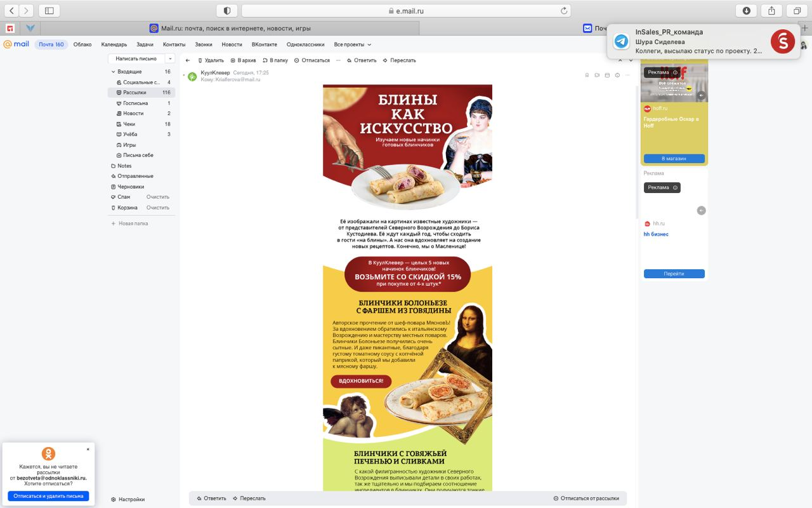The height and width of the screenshot is (508, 812).
Task: Open the Telegram notification from InSales_PR_команда
Action: 698,41
